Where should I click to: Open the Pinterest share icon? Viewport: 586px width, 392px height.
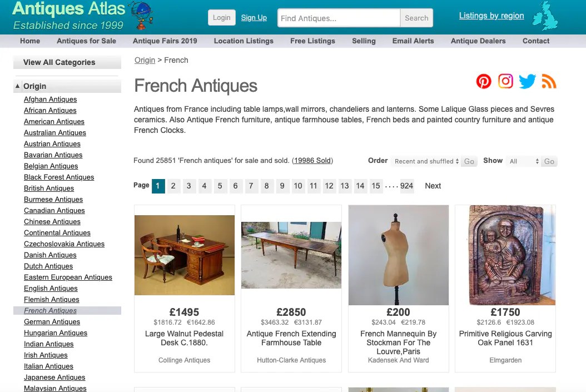point(483,81)
